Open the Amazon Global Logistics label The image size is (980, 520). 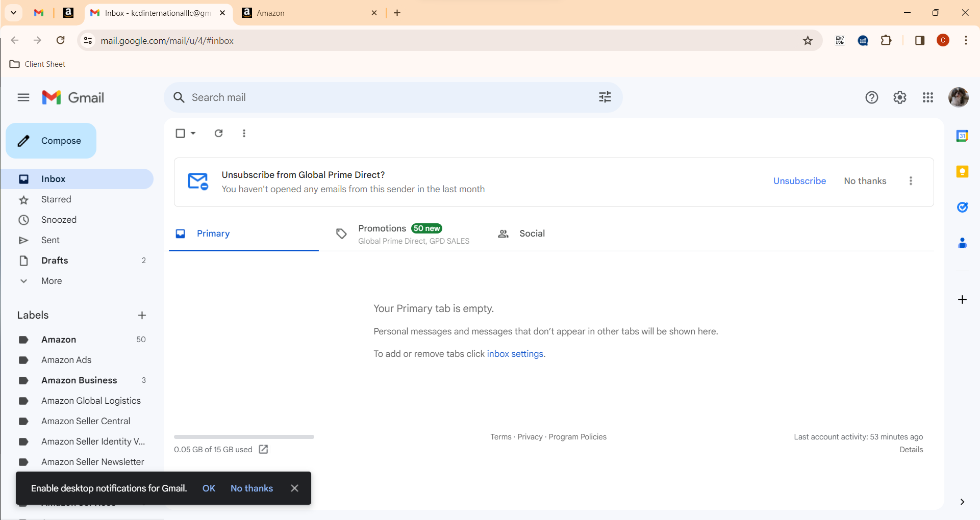coord(77,401)
